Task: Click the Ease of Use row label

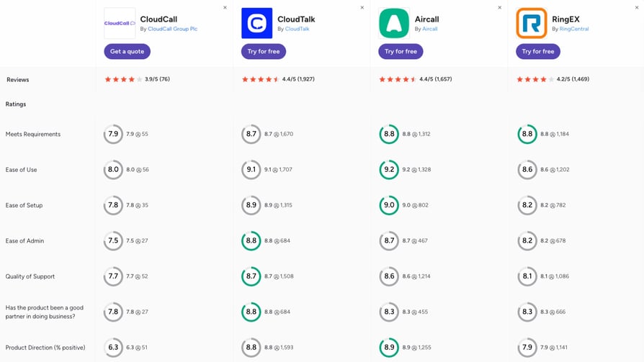Action: (21, 170)
